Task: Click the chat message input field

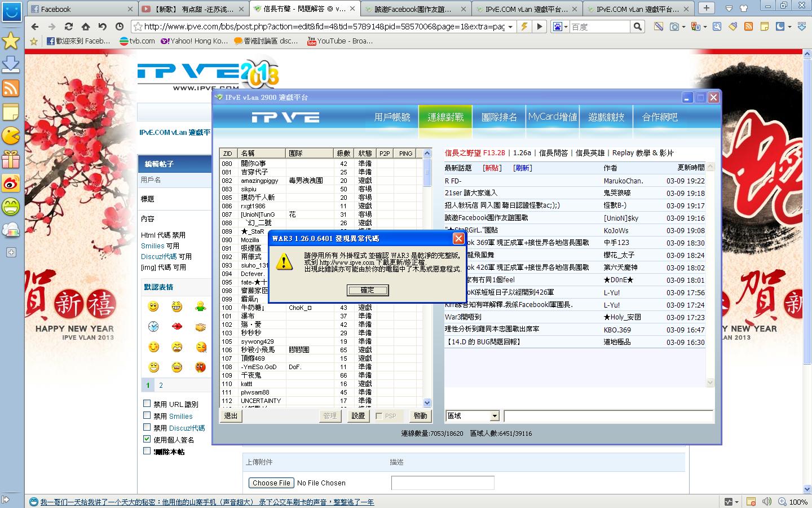Action: pyautogui.click(x=608, y=416)
